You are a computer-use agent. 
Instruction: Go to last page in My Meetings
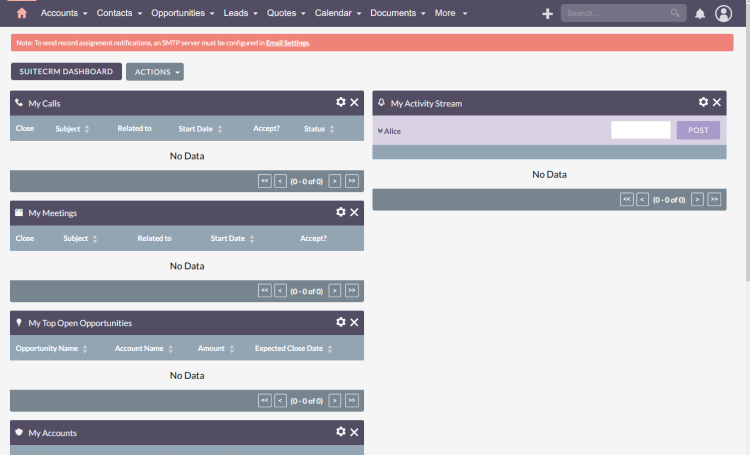pos(352,291)
